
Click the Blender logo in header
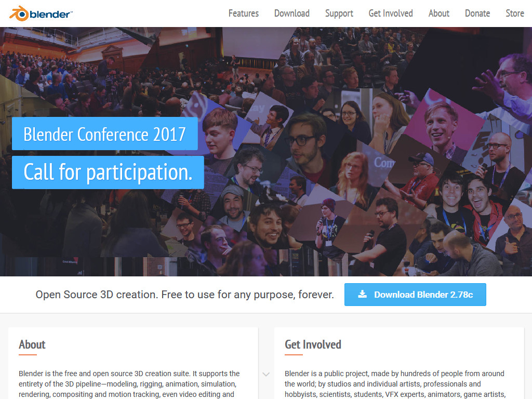41,14
